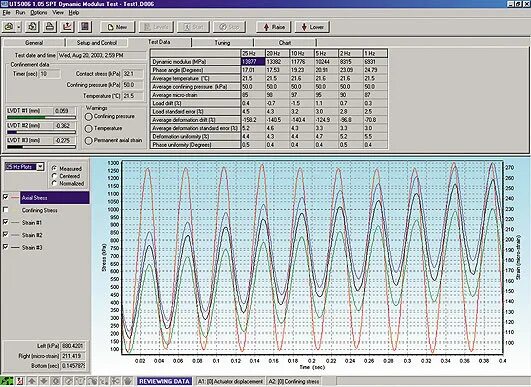Click the LVDT #1 position bar
Screen dimensions: 531x387
[x=41, y=117]
